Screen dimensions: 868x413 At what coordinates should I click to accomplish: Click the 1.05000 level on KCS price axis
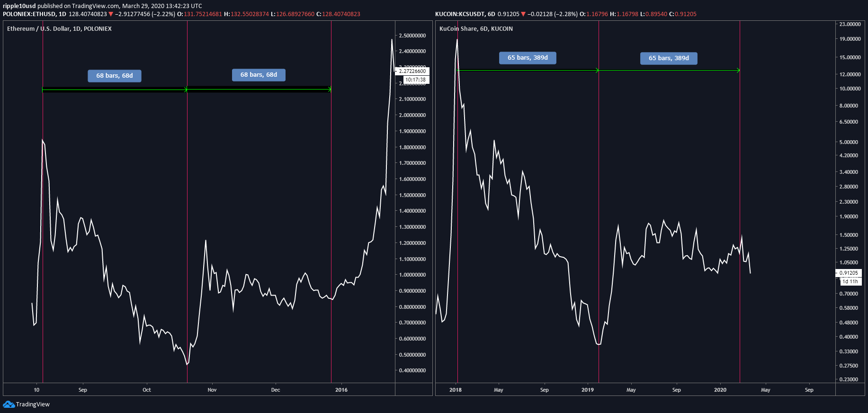point(849,262)
